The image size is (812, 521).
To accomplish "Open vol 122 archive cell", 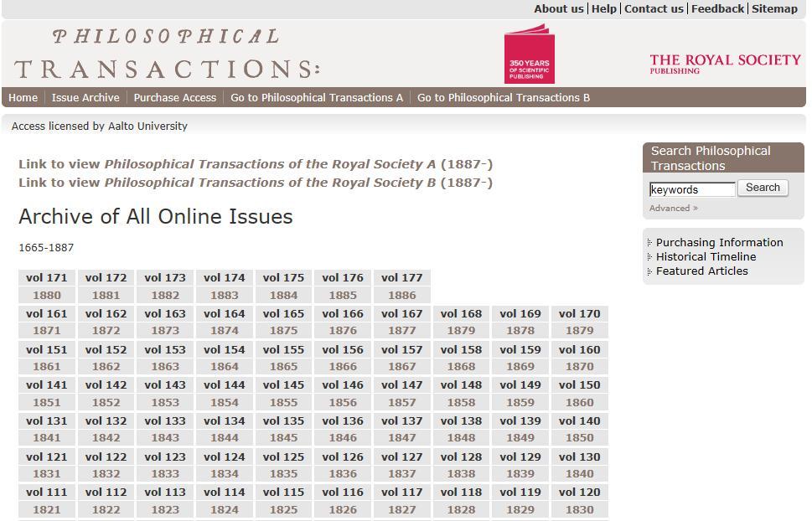I will 106,457.
